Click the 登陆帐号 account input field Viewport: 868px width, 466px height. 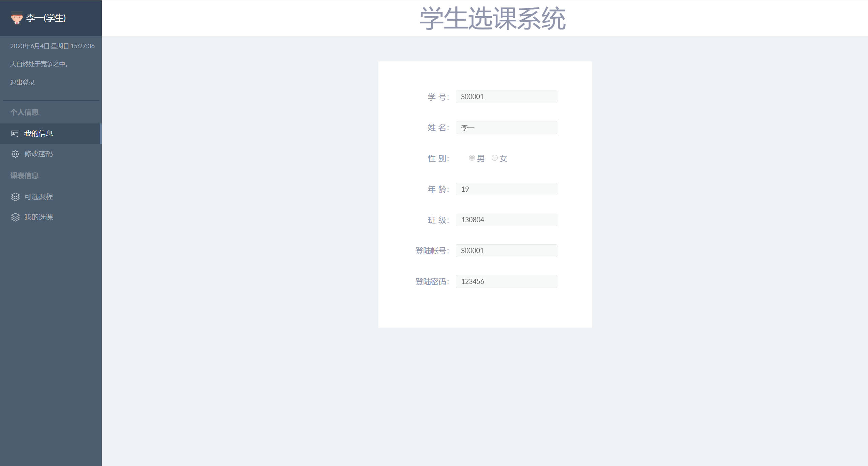pyautogui.click(x=506, y=250)
